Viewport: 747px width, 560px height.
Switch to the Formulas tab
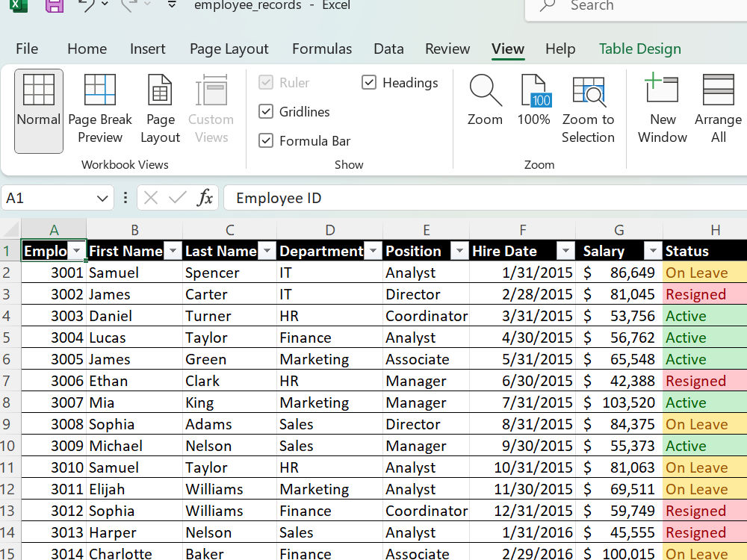pos(322,49)
